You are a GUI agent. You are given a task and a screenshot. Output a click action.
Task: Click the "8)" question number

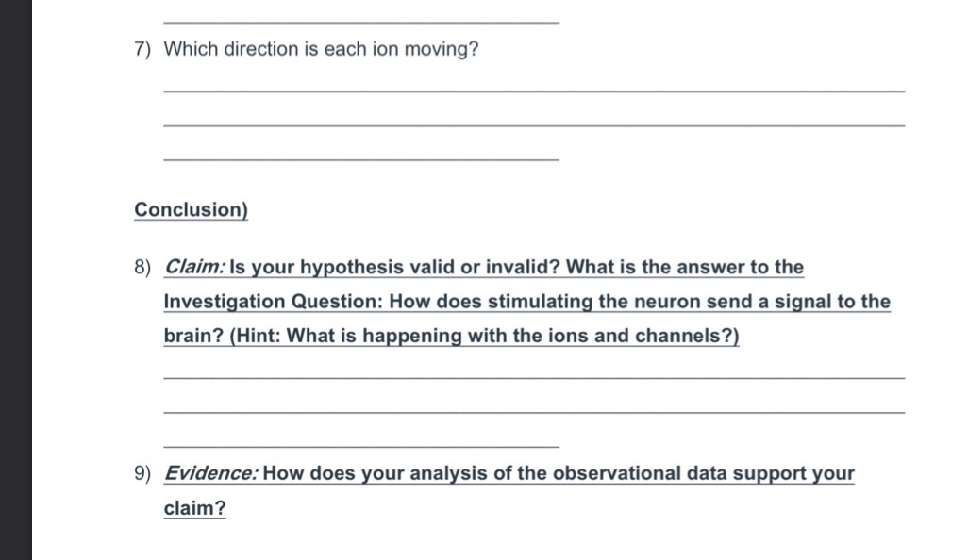pos(142,268)
